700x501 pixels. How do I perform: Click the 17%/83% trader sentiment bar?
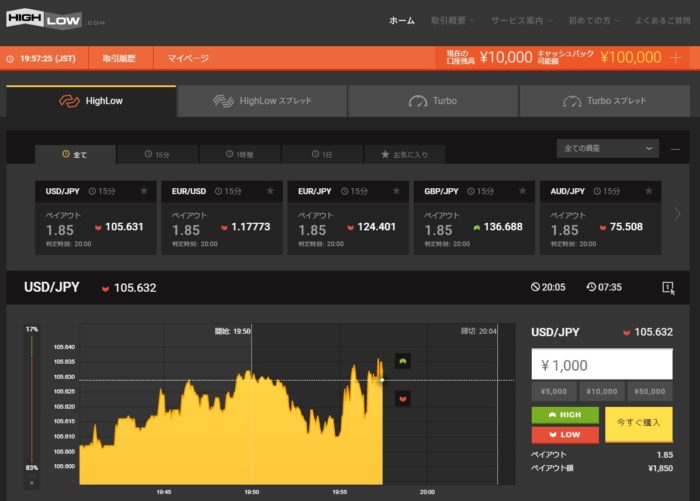[32, 398]
